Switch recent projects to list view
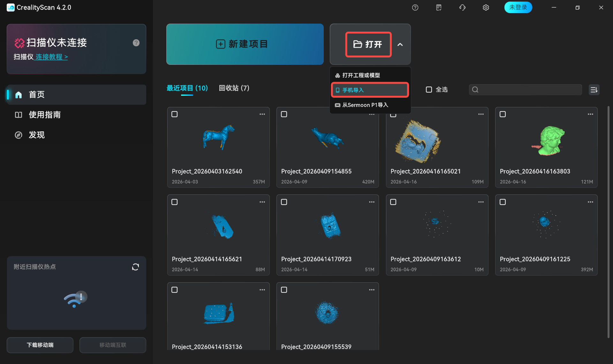The height and width of the screenshot is (364, 613). 594,90
